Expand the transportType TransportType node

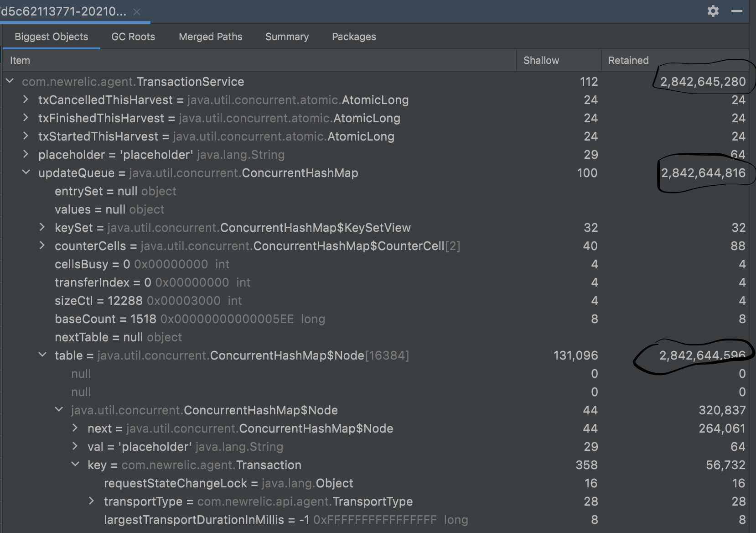[x=91, y=501]
